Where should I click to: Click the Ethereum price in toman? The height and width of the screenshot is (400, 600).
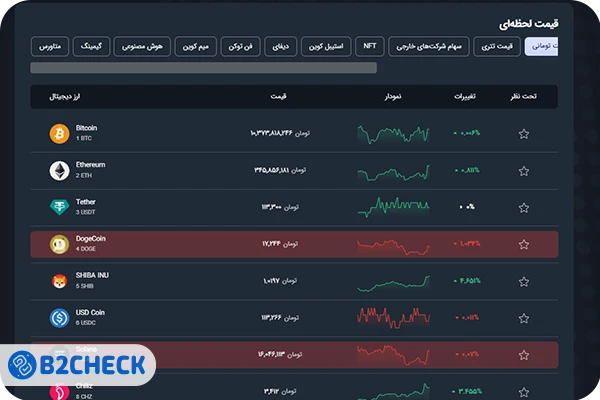point(280,170)
